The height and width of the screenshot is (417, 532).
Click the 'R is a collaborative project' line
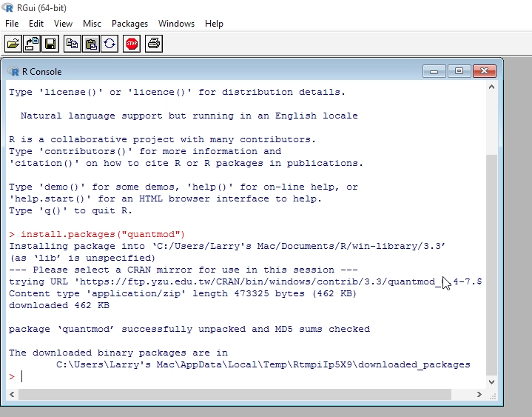(162, 139)
